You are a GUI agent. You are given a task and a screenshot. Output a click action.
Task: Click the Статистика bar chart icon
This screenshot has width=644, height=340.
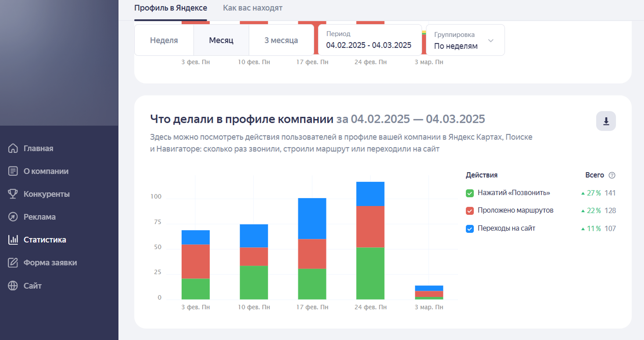13,240
